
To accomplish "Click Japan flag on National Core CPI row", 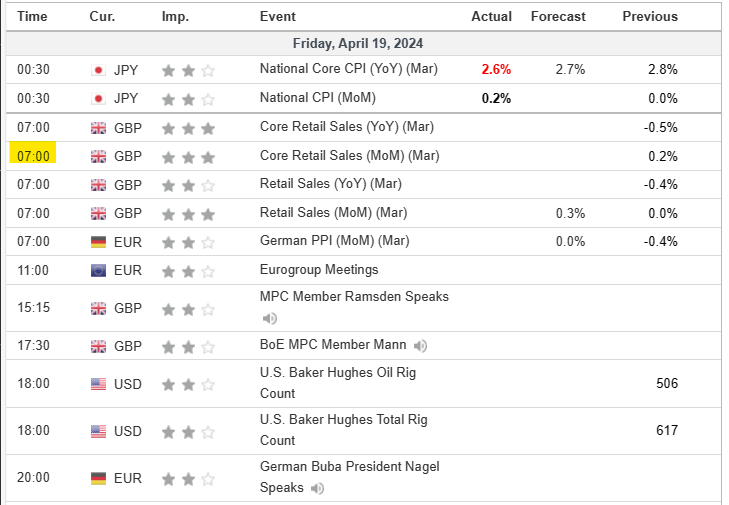I will 98,70.
